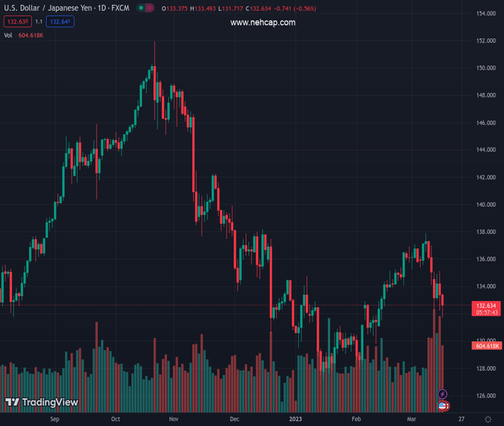Image resolution: width=504 pixels, height=426 pixels.
Task: Click the purple lightning event icon
Action: click(443, 394)
